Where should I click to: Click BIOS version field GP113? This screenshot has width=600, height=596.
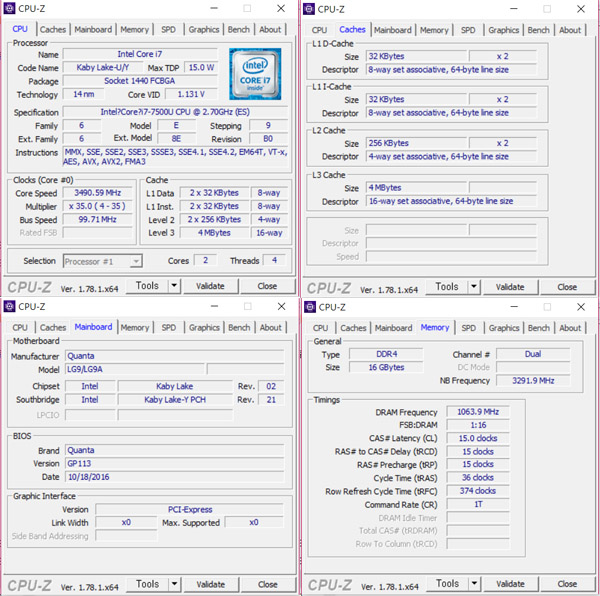(174, 463)
